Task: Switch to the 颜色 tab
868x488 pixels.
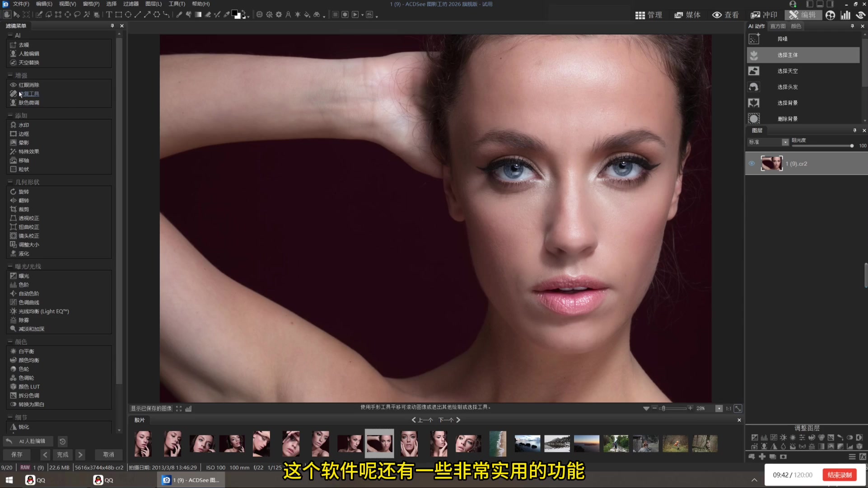Action: pos(796,26)
